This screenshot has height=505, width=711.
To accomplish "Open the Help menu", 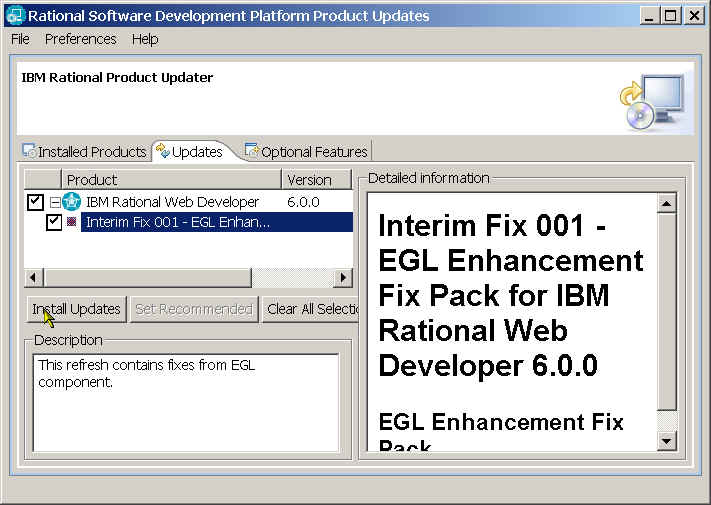I will click(145, 39).
